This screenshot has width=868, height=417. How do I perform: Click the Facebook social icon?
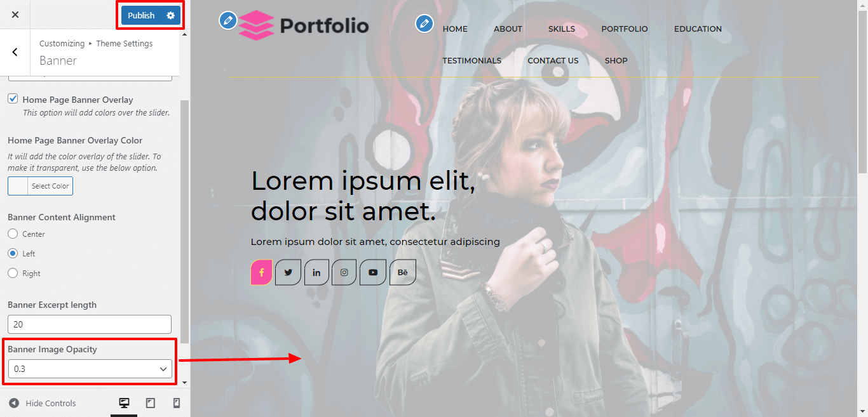pos(262,272)
